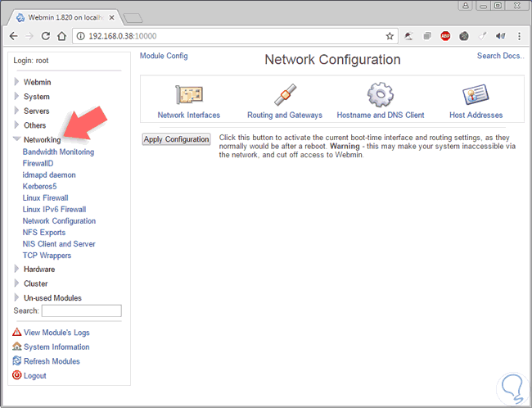The height and width of the screenshot is (408, 532).
Task: Click the Logout link
Action: point(35,376)
